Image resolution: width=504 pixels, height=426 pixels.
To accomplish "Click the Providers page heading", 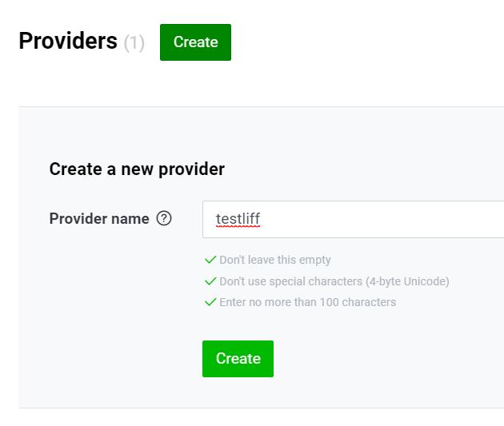I will pyautogui.click(x=68, y=41).
